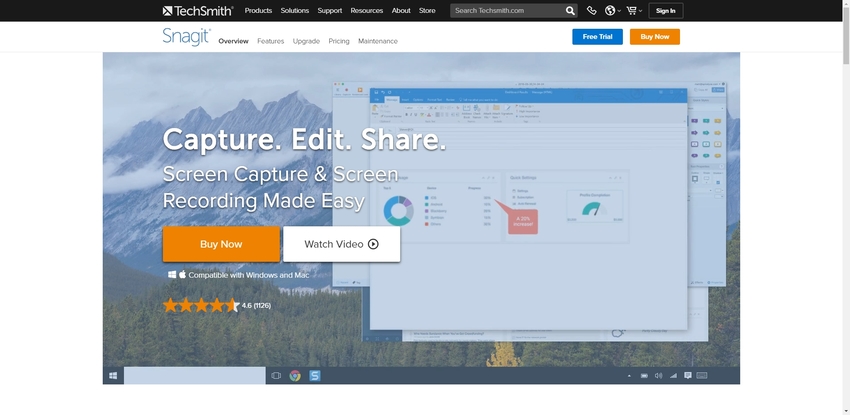Viewport: 850px width, 415px height.
Task: Click the search magnifier icon
Action: [570, 10]
